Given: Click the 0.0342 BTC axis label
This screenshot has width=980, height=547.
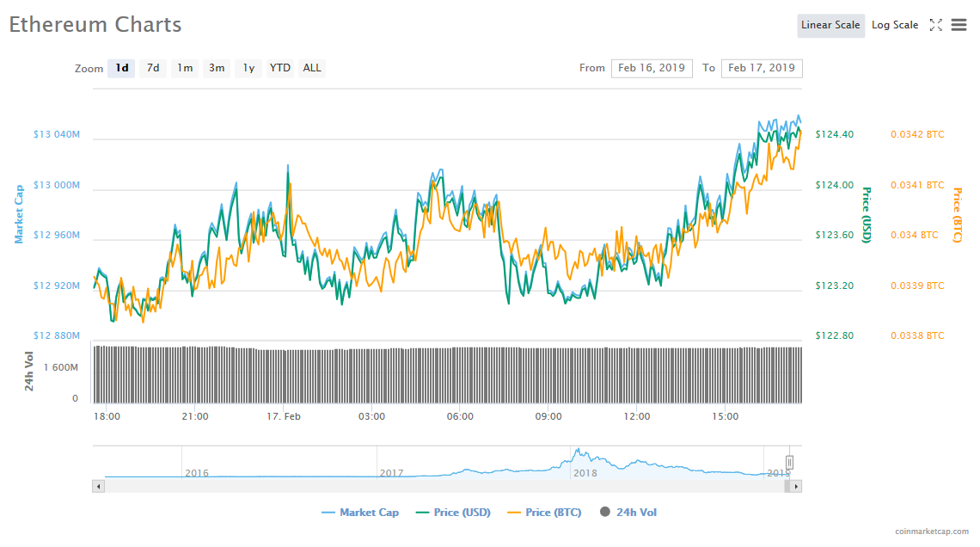Looking at the screenshot, I should 917,134.
